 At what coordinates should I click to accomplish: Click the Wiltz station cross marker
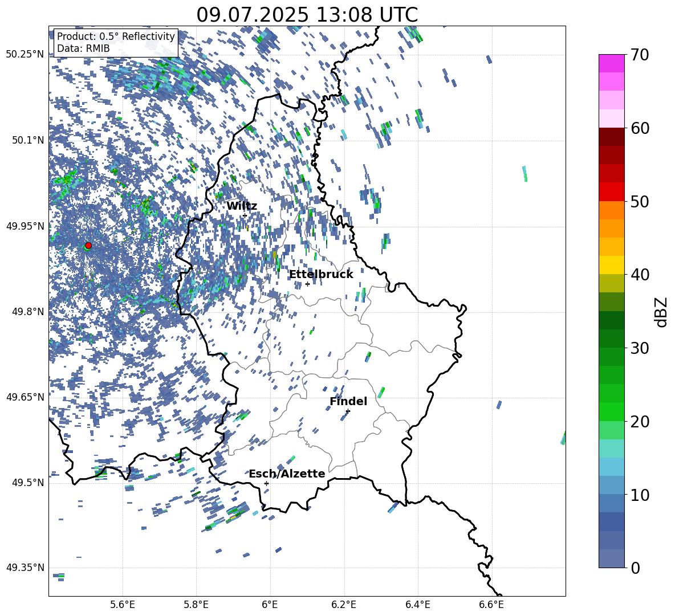pos(245,215)
